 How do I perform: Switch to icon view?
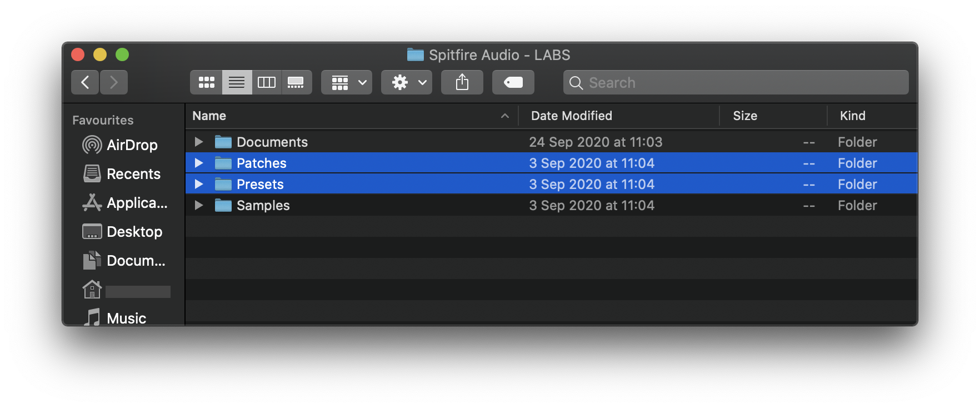coord(207,82)
